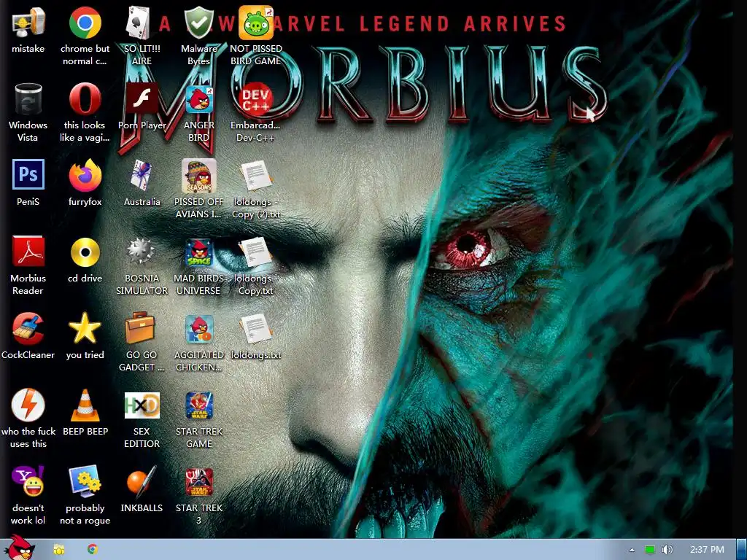Launch the 'NOT PISSED BIRD GAME' pig icon
This screenshot has width=747, height=560.
coord(256,23)
